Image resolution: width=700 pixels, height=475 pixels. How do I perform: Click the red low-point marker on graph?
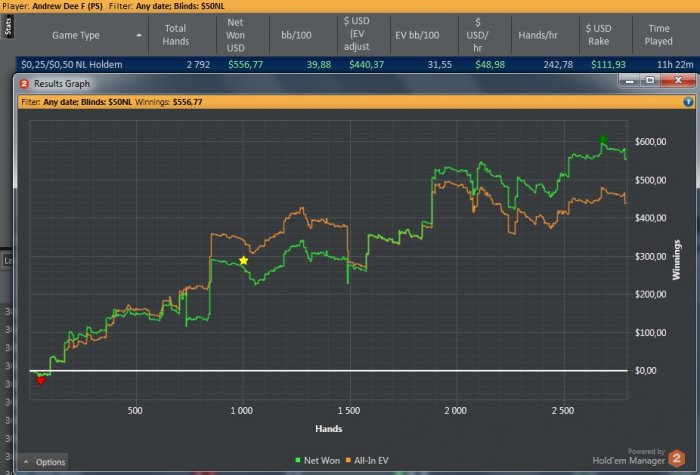coord(40,380)
